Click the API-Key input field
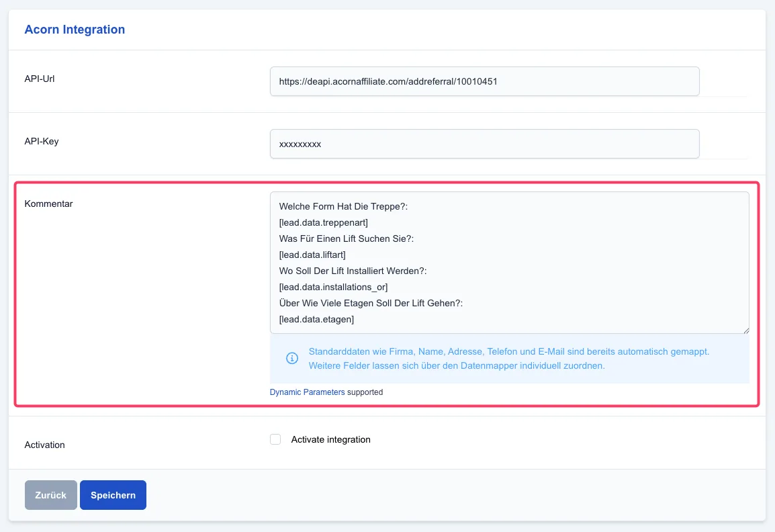775x532 pixels. (x=484, y=144)
